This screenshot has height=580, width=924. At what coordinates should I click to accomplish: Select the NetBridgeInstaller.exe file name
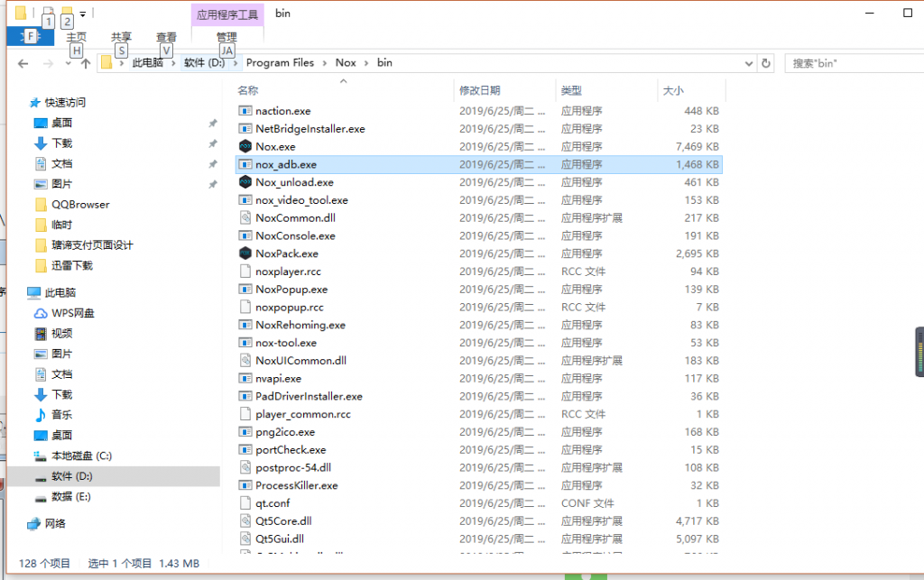pyautogui.click(x=310, y=128)
